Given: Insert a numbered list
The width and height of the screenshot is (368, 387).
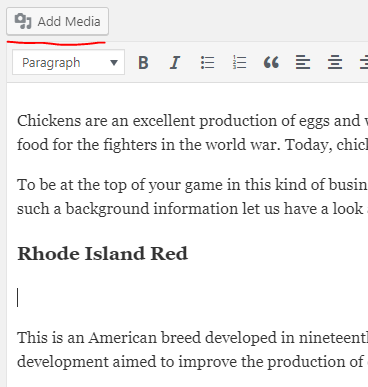Looking at the screenshot, I should tap(239, 62).
